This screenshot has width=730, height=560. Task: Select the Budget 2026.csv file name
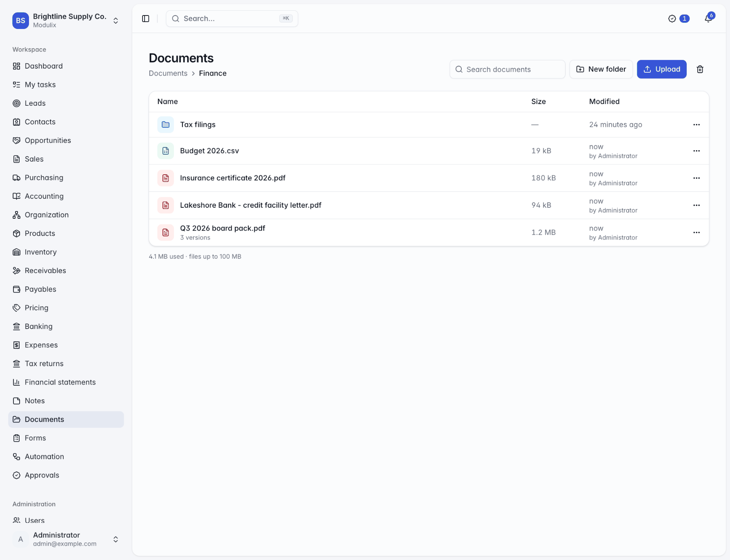point(209,151)
